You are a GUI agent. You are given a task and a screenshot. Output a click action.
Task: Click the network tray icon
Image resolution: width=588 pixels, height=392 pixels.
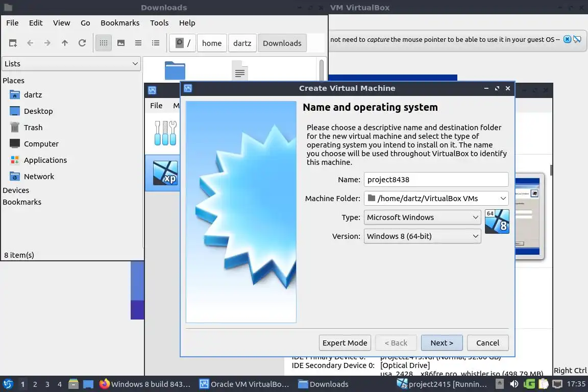(x=557, y=384)
